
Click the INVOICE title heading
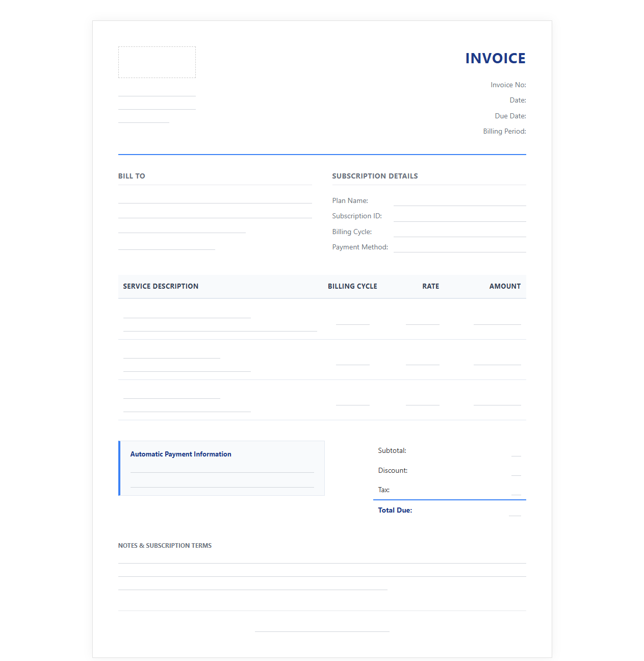click(x=495, y=58)
